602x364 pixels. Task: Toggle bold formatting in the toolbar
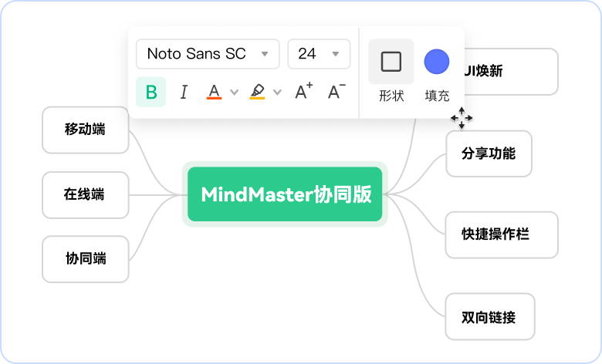pyautogui.click(x=150, y=92)
